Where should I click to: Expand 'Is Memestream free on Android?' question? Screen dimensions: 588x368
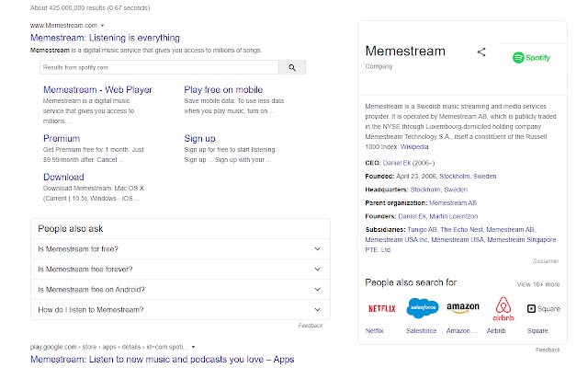[x=180, y=290]
